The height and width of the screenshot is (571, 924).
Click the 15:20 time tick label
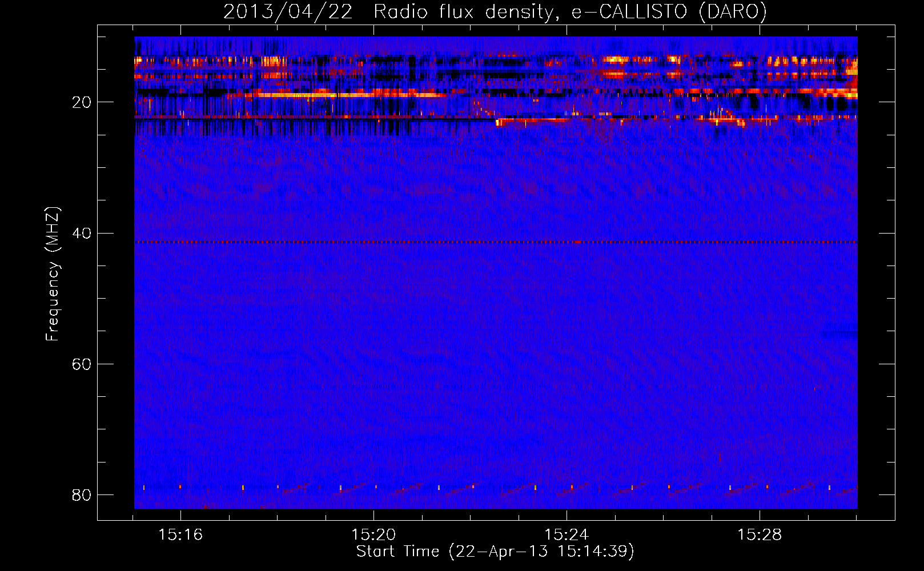point(373,534)
